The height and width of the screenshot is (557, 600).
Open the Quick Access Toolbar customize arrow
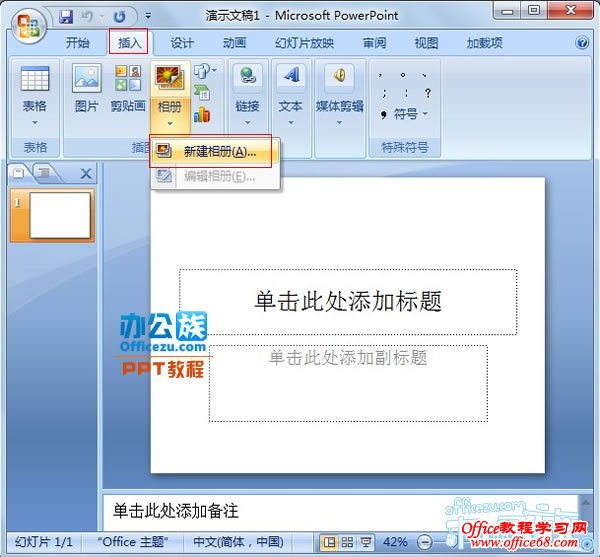(x=148, y=16)
